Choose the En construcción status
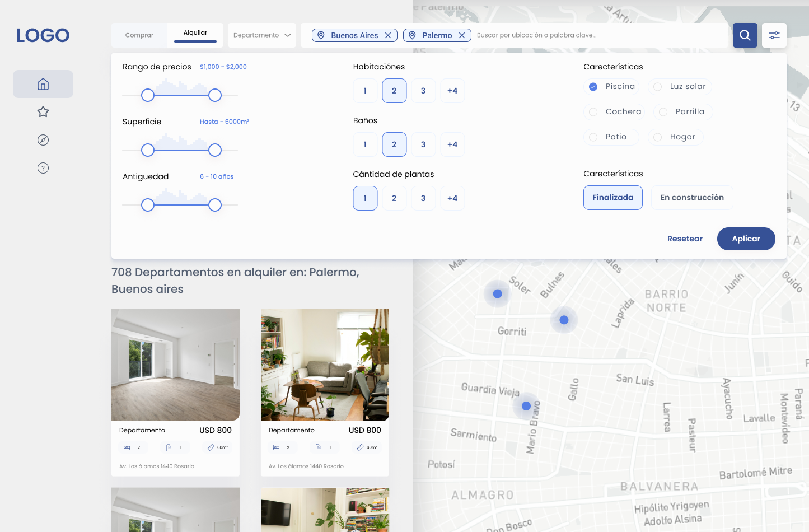This screenshot has height=532, width=809. [692, 198]
